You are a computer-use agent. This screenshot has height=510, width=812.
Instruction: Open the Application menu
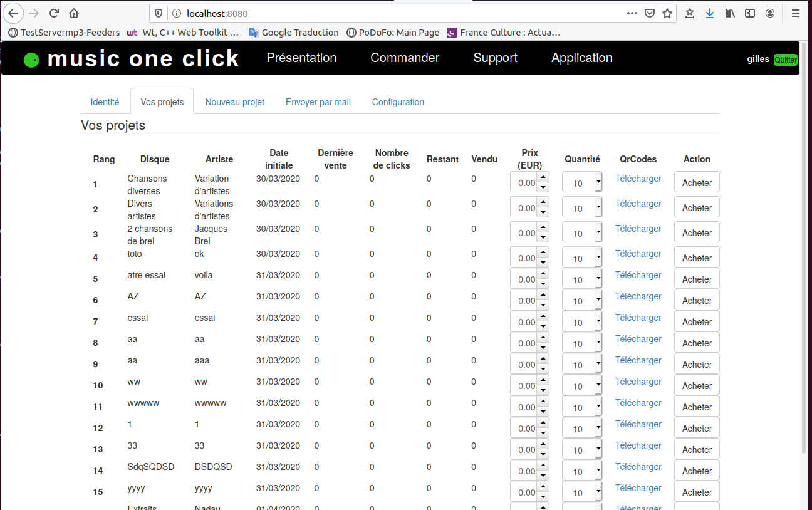[x=582, y=58]
